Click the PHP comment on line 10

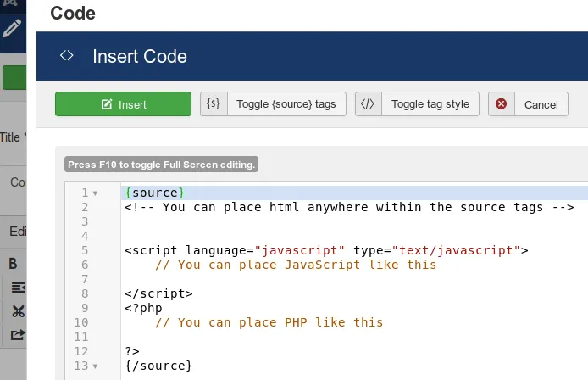[269, 322]
